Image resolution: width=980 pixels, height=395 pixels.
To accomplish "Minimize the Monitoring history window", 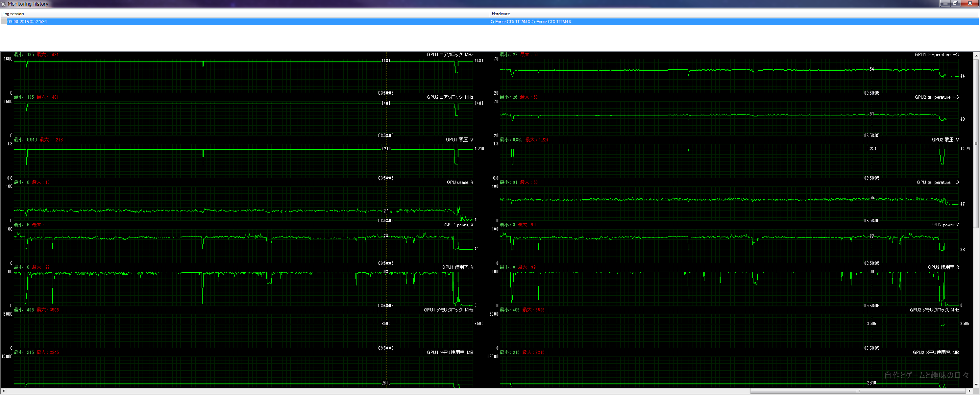I will tap(945, 3).
